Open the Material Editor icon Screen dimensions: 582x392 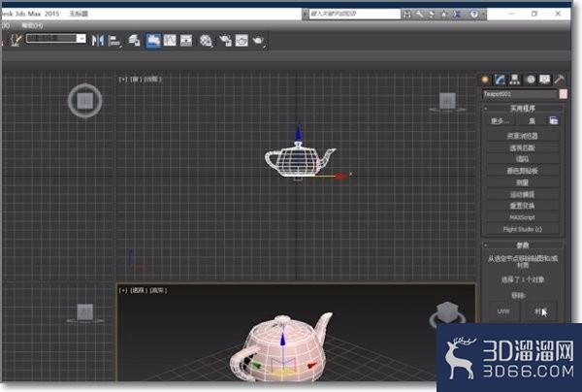click(x=206, y=41)
